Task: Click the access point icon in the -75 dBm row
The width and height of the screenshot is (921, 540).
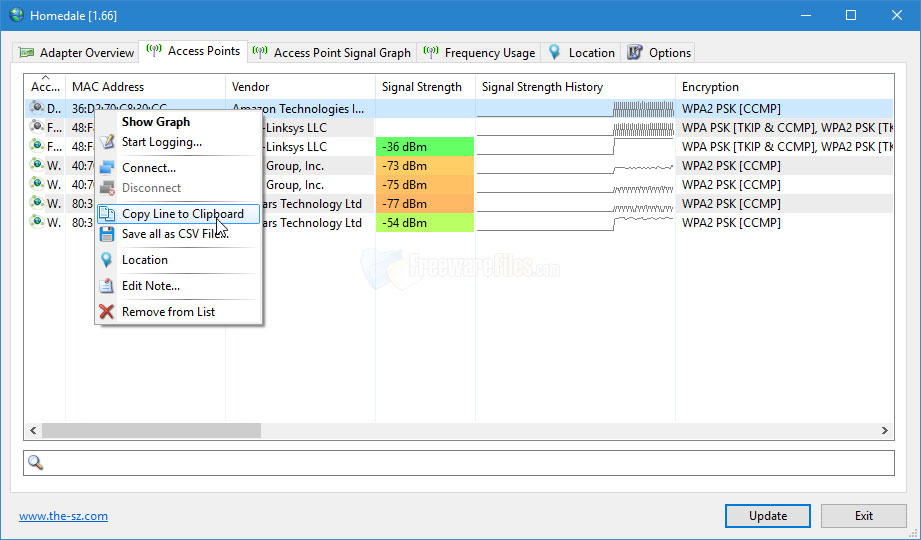Action: tap(37, 184)
